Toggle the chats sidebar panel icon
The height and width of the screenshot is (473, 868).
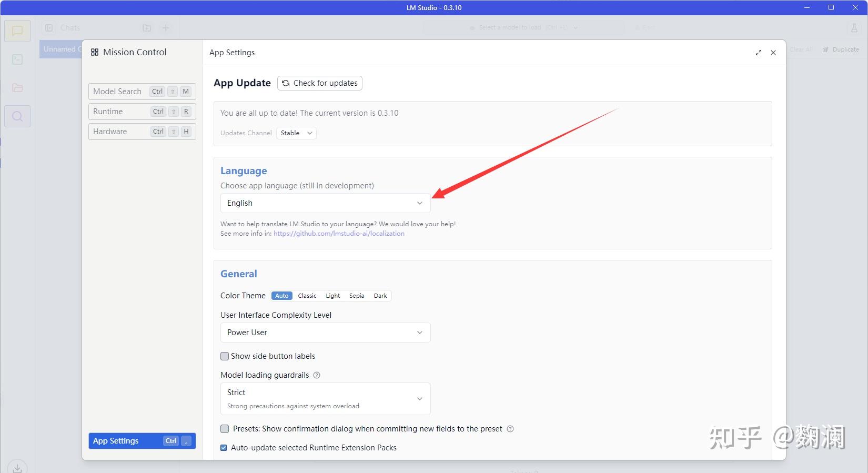(49, 28)
